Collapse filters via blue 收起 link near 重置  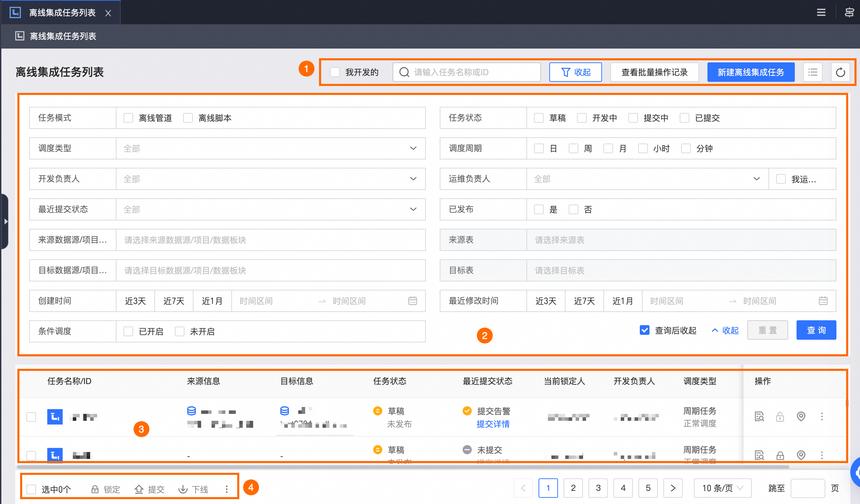tap(725, 330)
